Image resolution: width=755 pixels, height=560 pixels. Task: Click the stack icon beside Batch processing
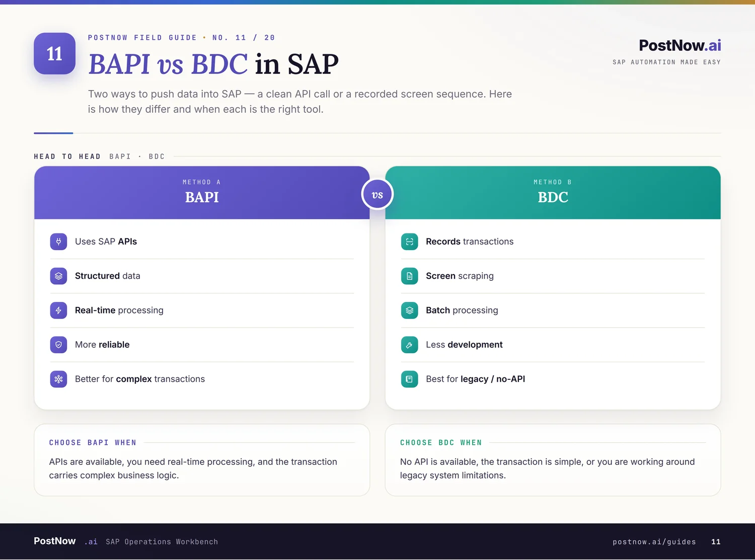tap(409, 310)
